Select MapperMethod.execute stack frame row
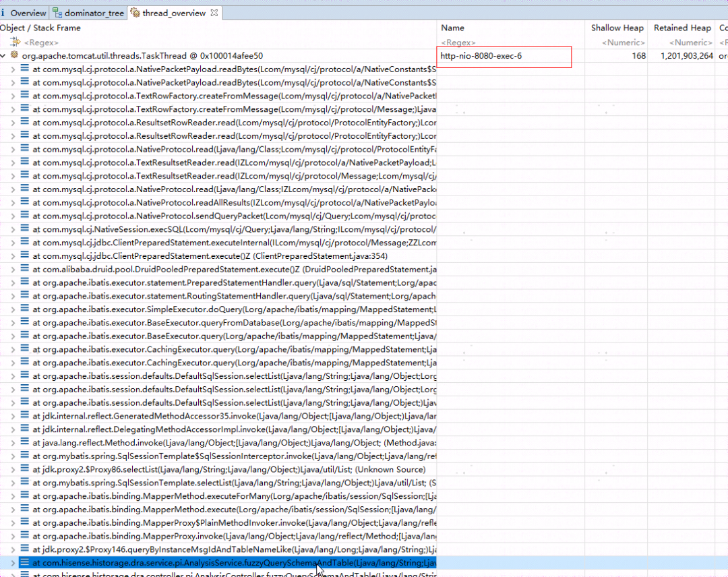This screenshot has width=728, height=577. click(235, 510)
